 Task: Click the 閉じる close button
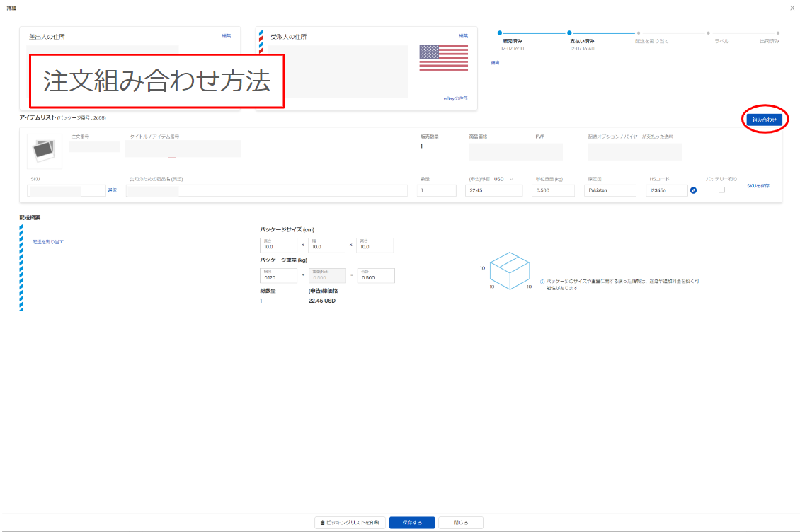pos(460,523)
